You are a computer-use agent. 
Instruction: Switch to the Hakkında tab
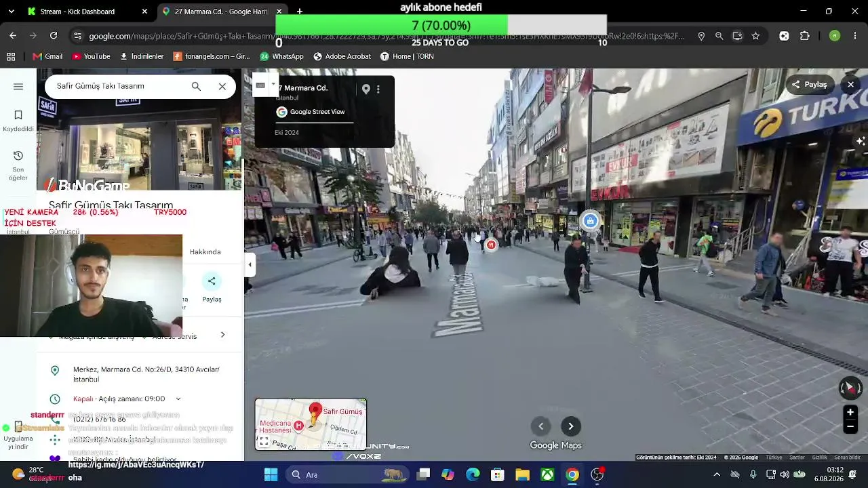click(x=205, y=251)
